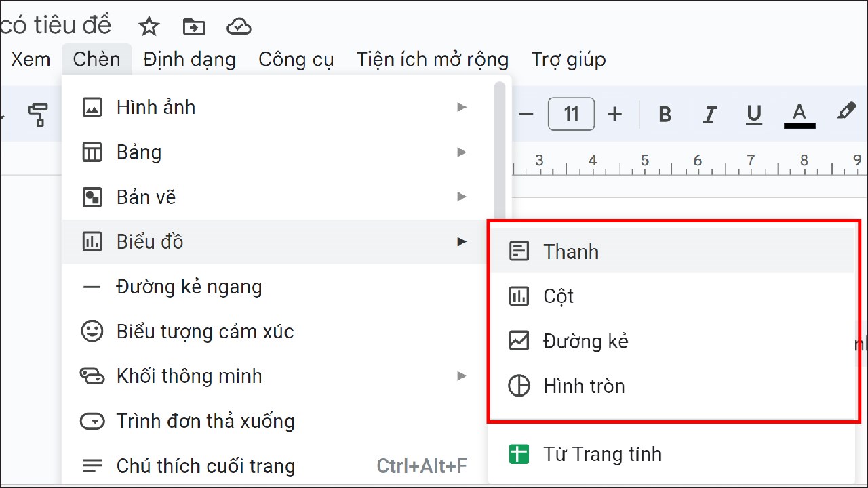Screen dimensions: 868x488
Task: Click the footnote lines icon
Action: 92,466
